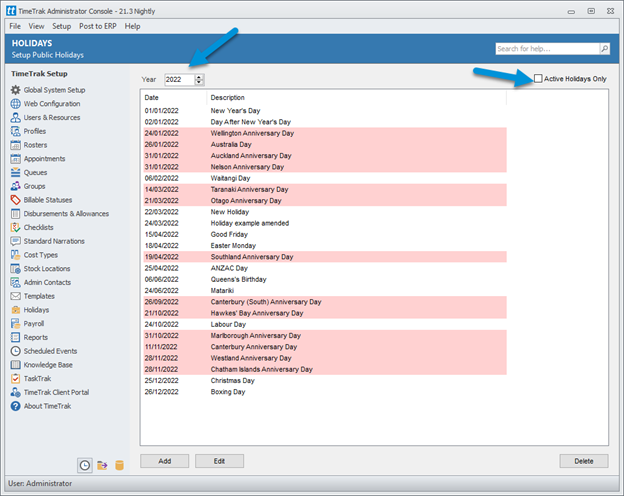Click the Checklists icon
624x496 pixels.
pyautogui.click(x=15, y=227)
